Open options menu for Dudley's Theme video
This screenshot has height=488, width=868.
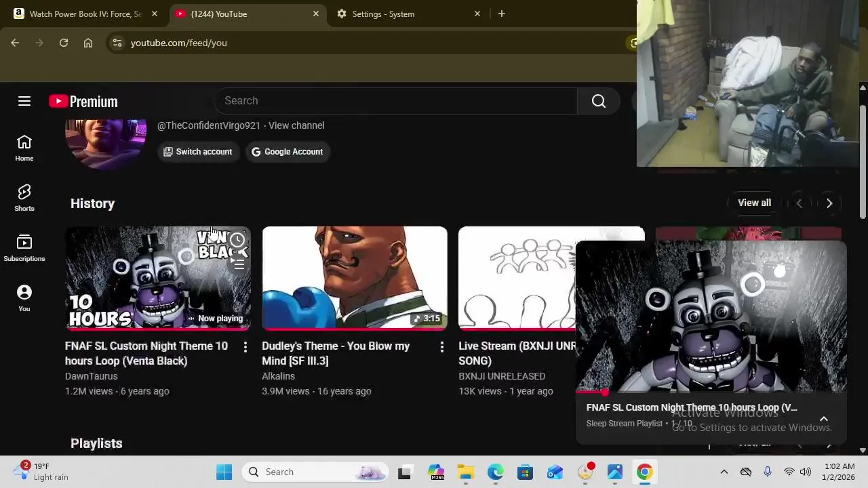pyautogui.click(x=441, y=347)
